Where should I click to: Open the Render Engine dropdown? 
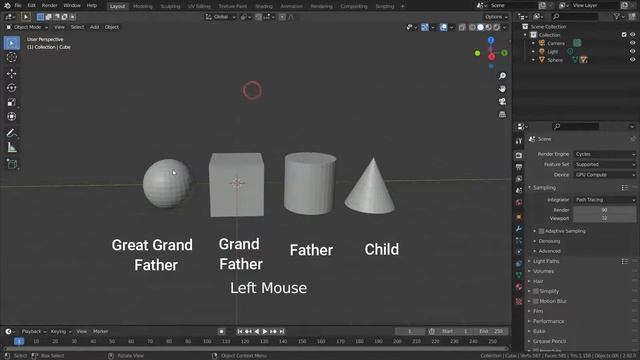tap(604, 154)
